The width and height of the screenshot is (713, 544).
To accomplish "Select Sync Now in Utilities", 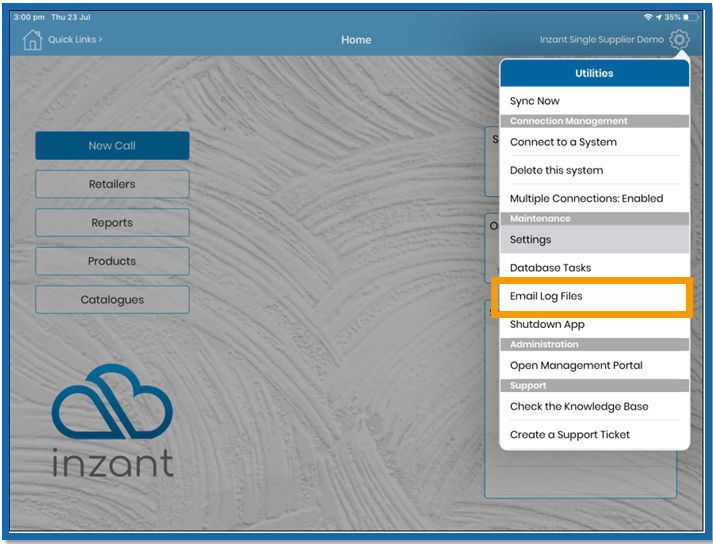I will point(594,101).
